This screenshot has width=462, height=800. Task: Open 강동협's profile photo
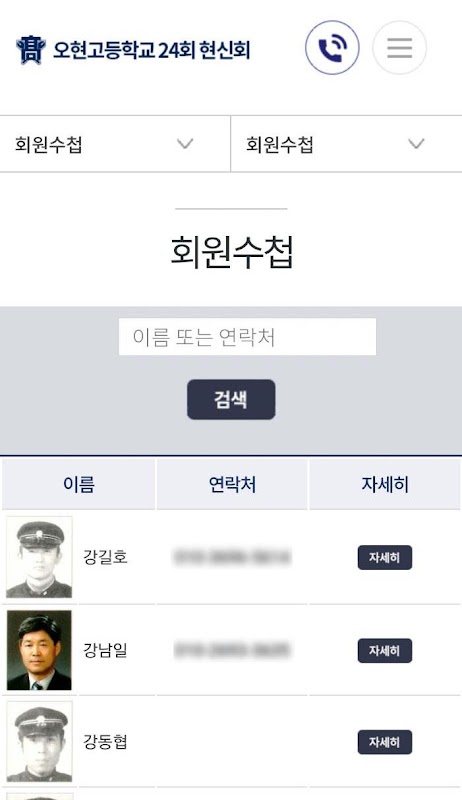(39, 741)
